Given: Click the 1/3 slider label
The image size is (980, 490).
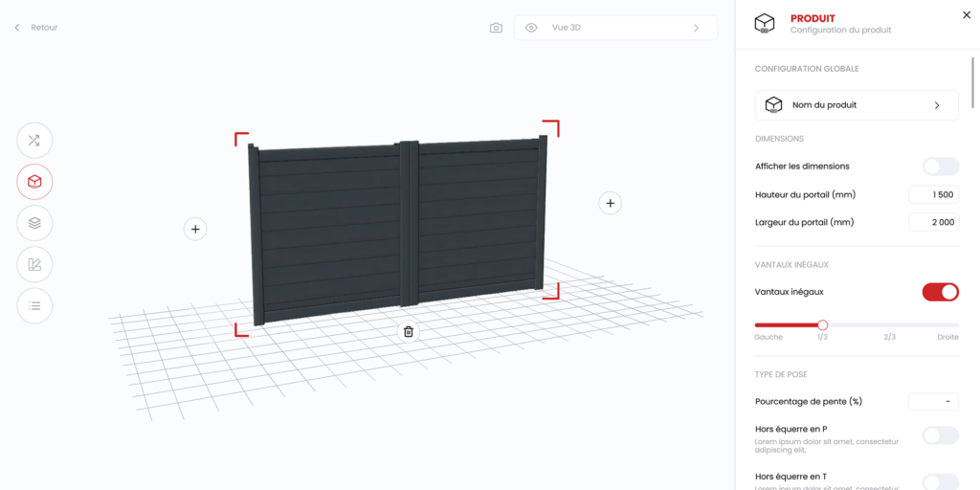Looking at the screenshot, I should click(822, 337).
